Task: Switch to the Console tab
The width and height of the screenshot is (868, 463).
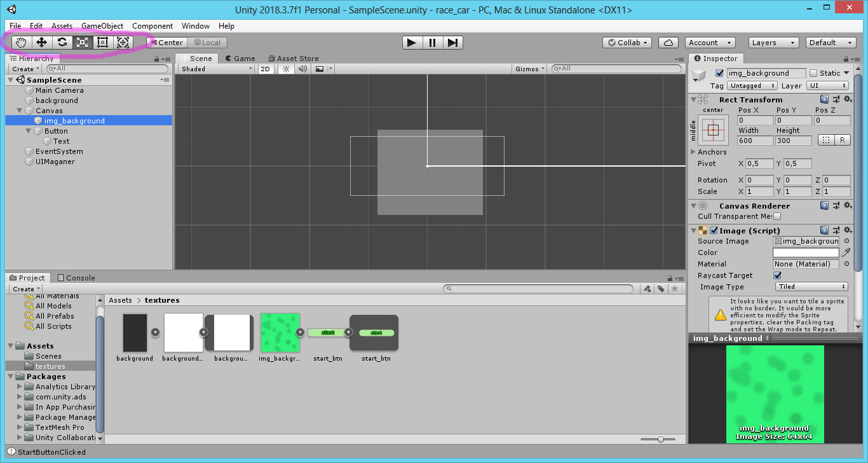Action: [x=76, y=278]
